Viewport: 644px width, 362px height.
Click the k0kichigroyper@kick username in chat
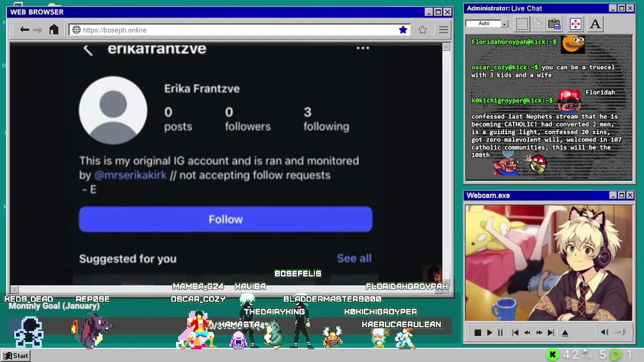tap(512, 101)
